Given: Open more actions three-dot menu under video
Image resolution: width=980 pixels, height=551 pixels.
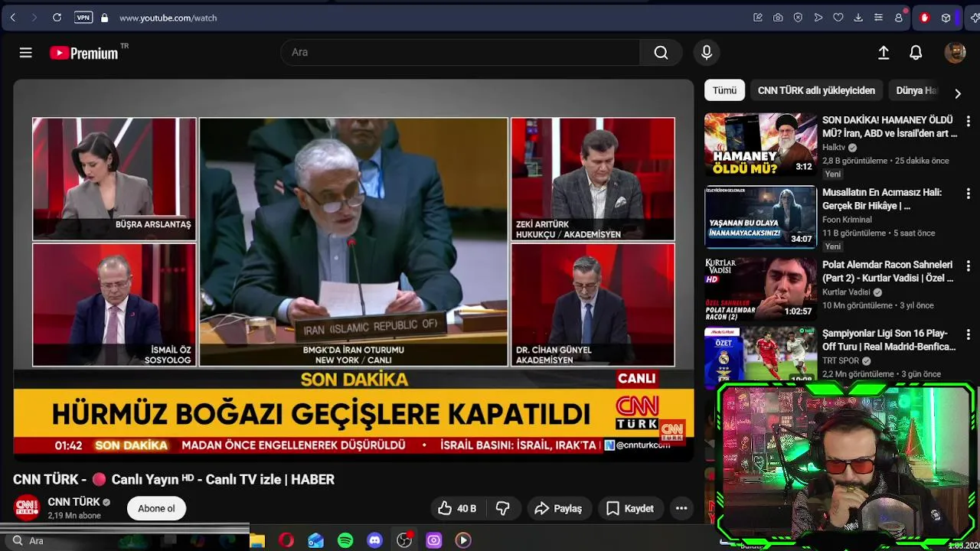Looking at the screenshot, I should coord(681,508).
